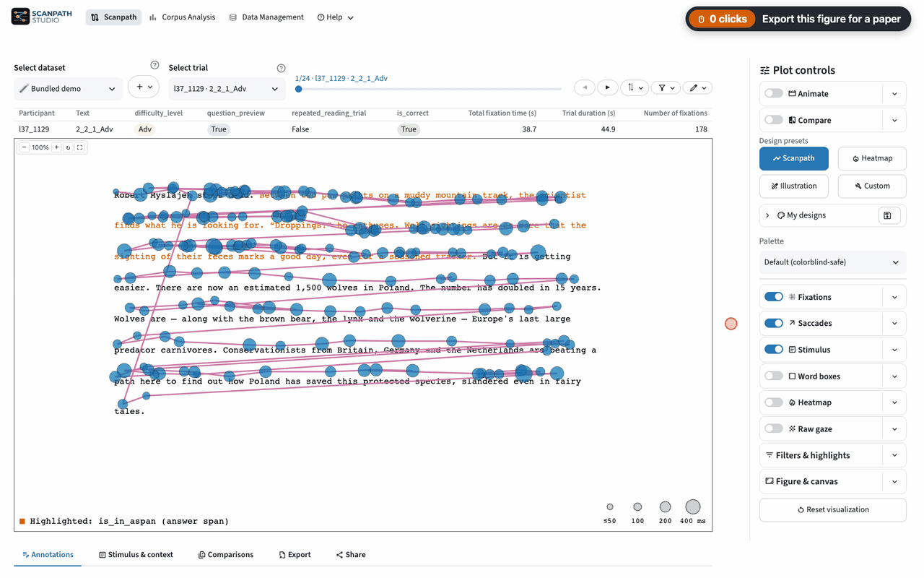Open the Stimulus & context tab
The width and height of the screenshot is (924, 578).
tap(136, 555)
